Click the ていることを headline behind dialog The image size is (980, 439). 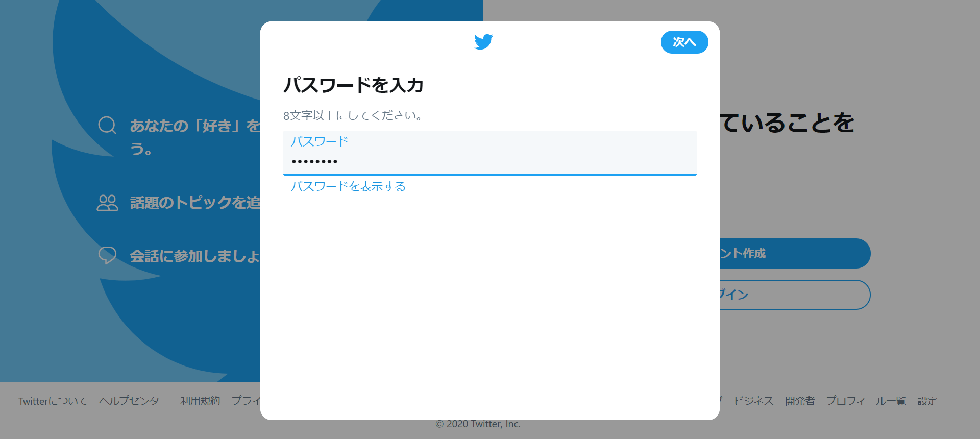coord(788,123)
